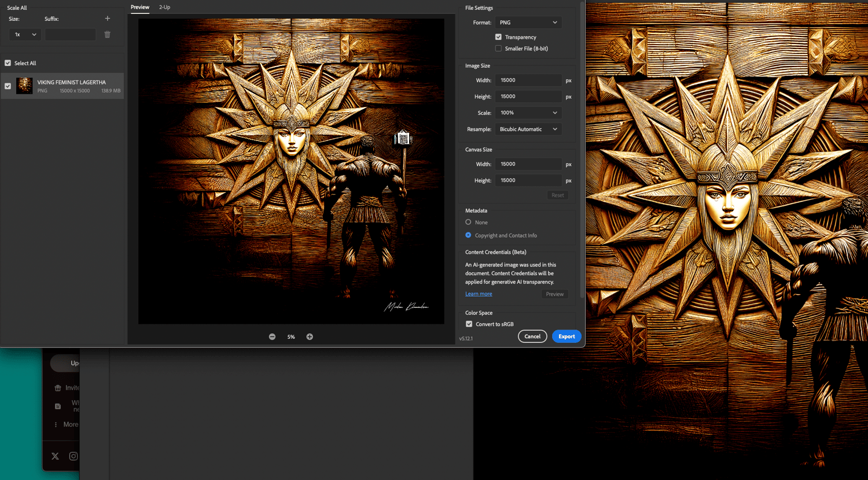Click the blue Export button
Viewport: 868px width, 480px height.
pos(566,336)
